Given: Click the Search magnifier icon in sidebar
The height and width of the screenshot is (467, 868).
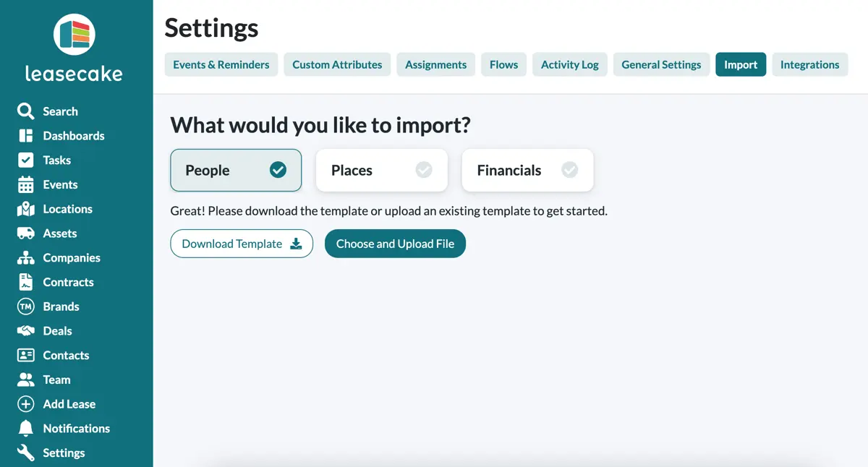Looking at the screenshot, I should pos(26,111).
